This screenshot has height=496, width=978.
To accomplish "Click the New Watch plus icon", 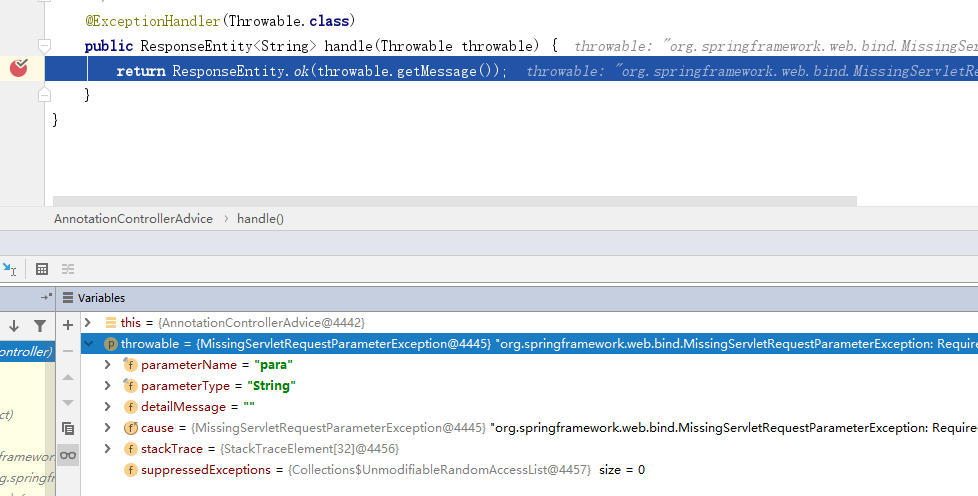I will click(68, 324).
